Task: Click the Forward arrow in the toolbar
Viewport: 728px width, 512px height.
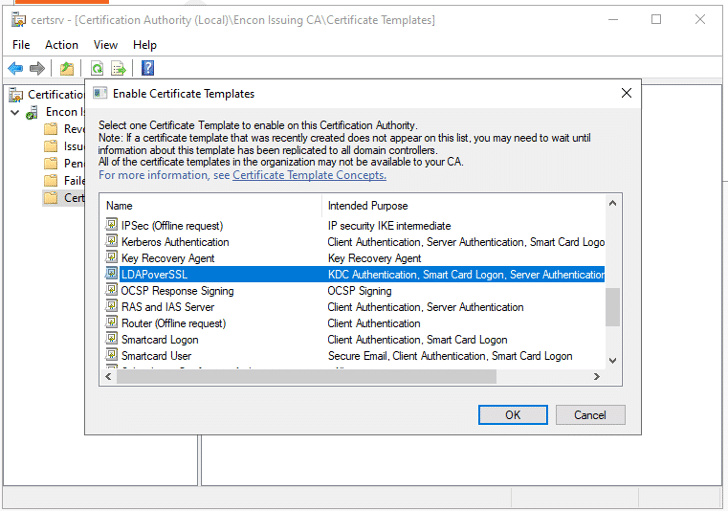Action: [x=37, y=68]
